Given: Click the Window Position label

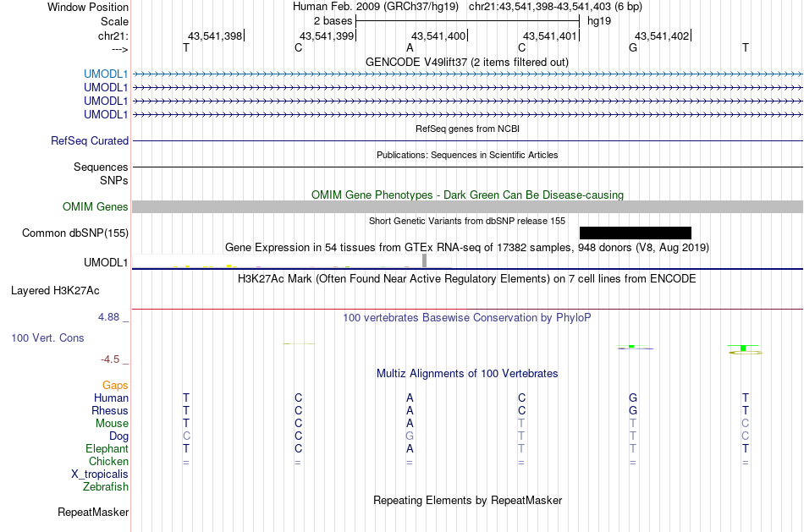Looking at the screenshot, I should coord(88,7).
